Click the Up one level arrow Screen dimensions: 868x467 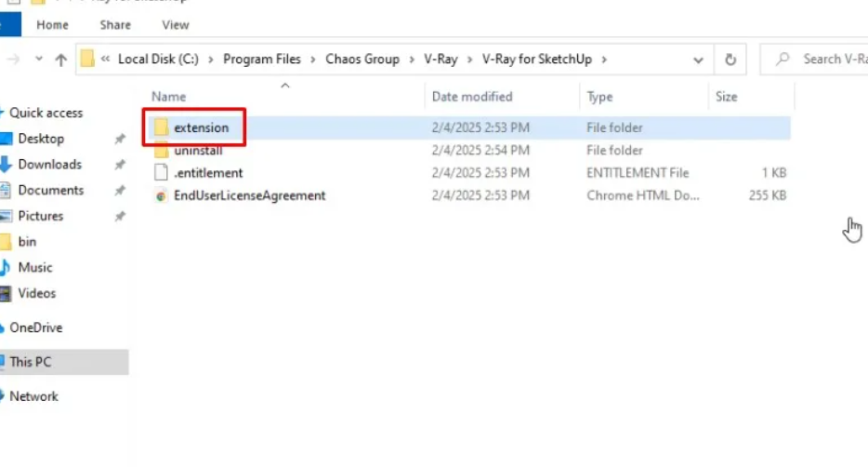point(60,60)
